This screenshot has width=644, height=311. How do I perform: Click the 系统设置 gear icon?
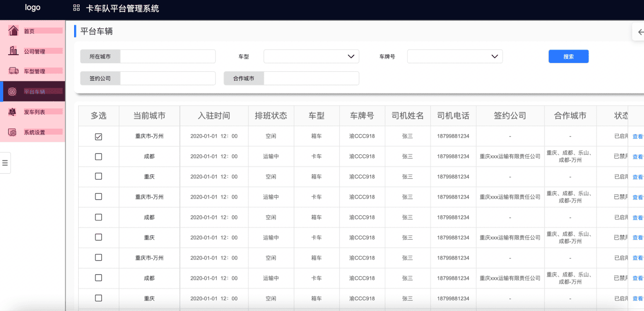pos(13,132)
